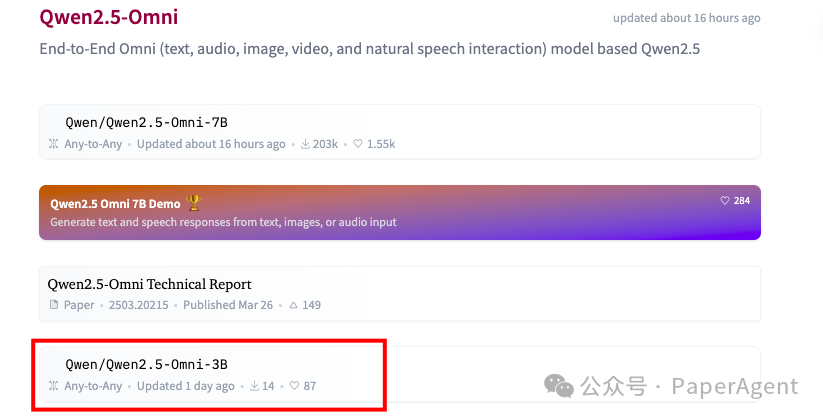
Task: Upvote the Technical Report via triangle icon
Action: [x=294, y=305]
